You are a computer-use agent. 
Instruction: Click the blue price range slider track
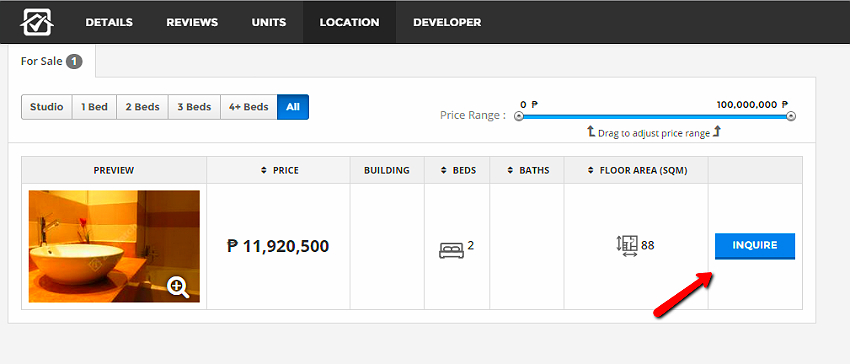pos(655,116)
